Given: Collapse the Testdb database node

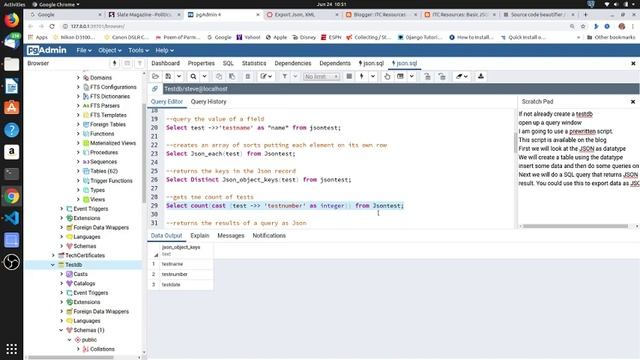Looking at the screenshot, I should [53, 264].
